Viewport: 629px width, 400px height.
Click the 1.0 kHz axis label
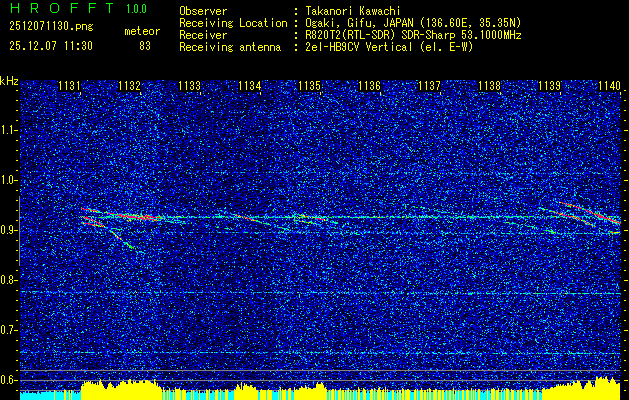point(8,180)
